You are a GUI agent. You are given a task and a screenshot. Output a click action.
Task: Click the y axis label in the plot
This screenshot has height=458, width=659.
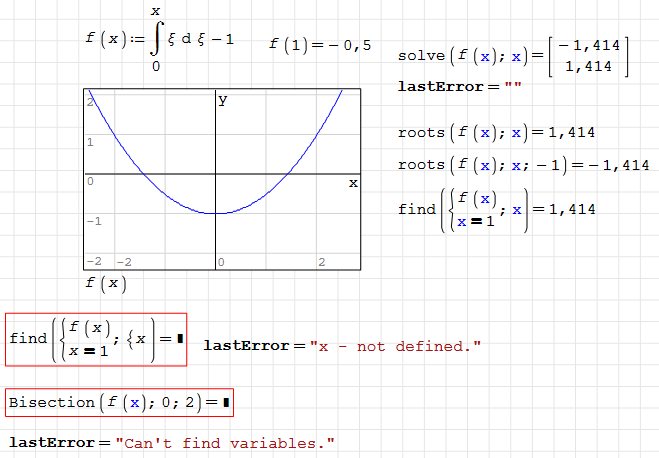click(222, 99)
